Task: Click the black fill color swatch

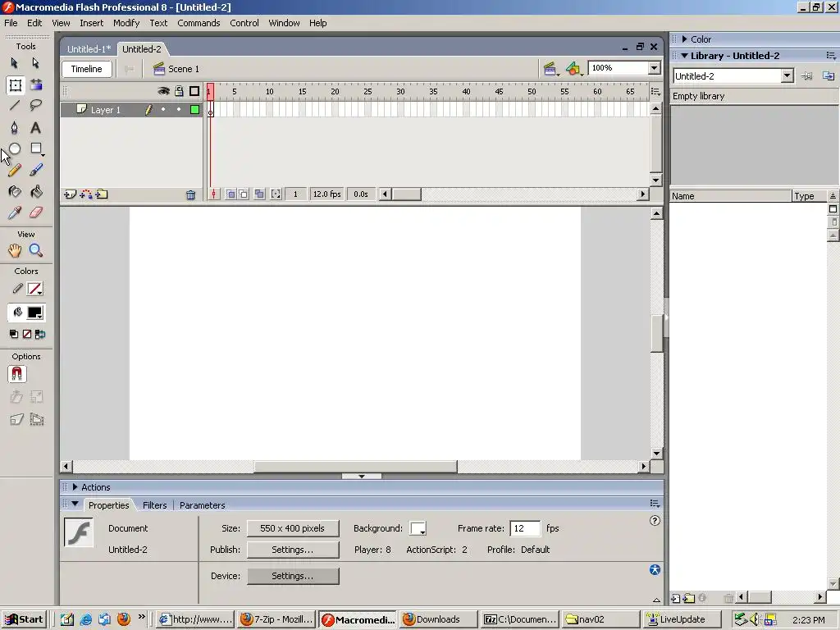Action: (34, 313)
